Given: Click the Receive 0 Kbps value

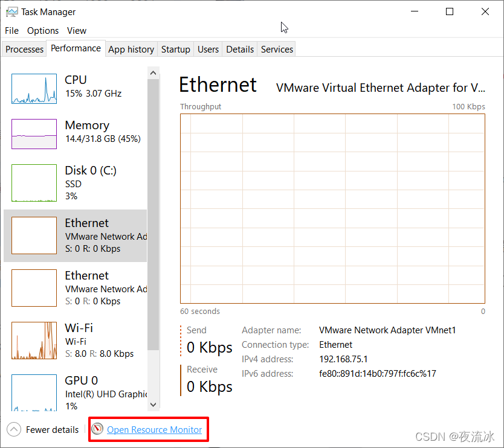Looking at the screenshot, I should pyautogui.click(x=210, y=386).
